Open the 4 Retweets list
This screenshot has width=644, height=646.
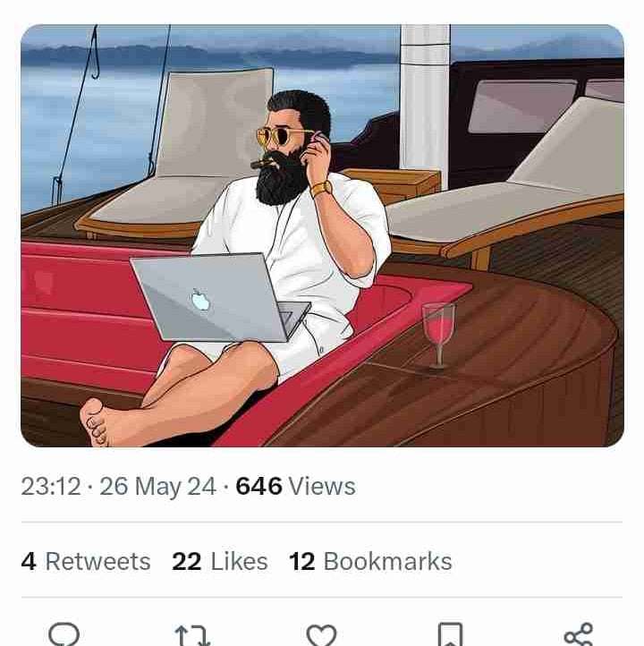coord(86,561)
